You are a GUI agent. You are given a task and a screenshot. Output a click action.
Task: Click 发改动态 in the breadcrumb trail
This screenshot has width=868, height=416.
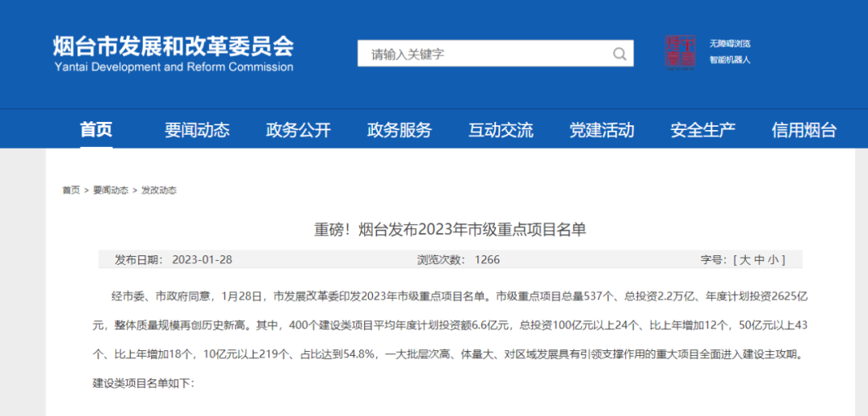click(x=159, y=190)
